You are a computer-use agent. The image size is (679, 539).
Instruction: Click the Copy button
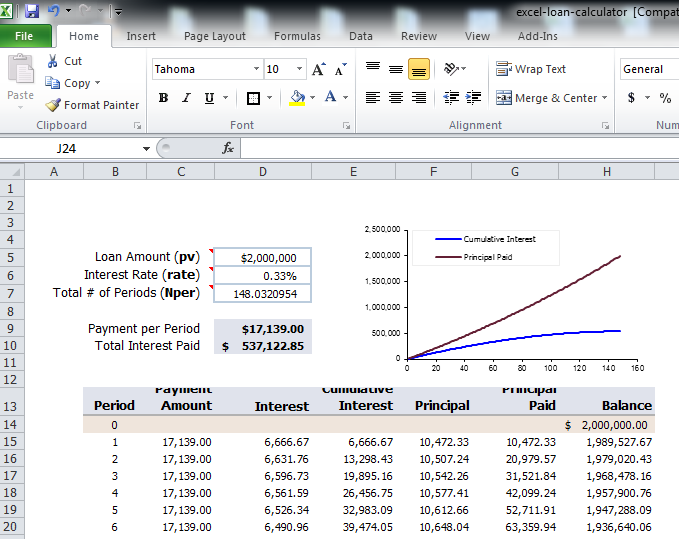coord(68,83)
